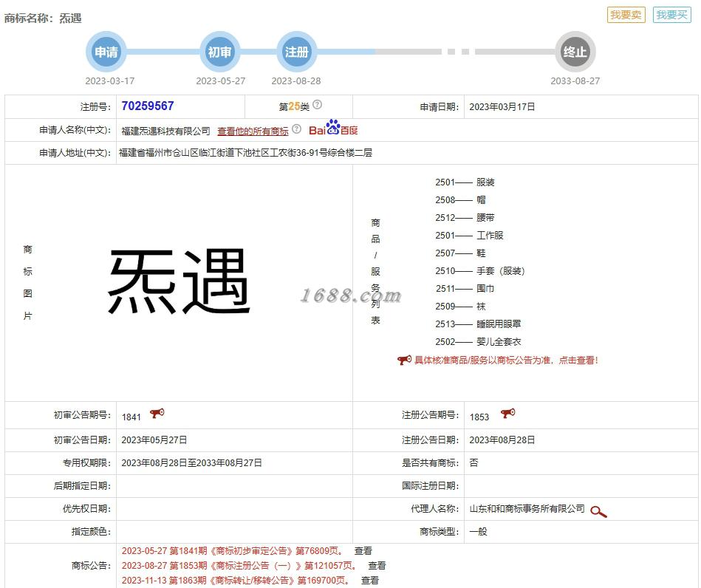
Task: Open 2023-05-27 第1841期 初步审定公告 link
Action: pos(233,551)
